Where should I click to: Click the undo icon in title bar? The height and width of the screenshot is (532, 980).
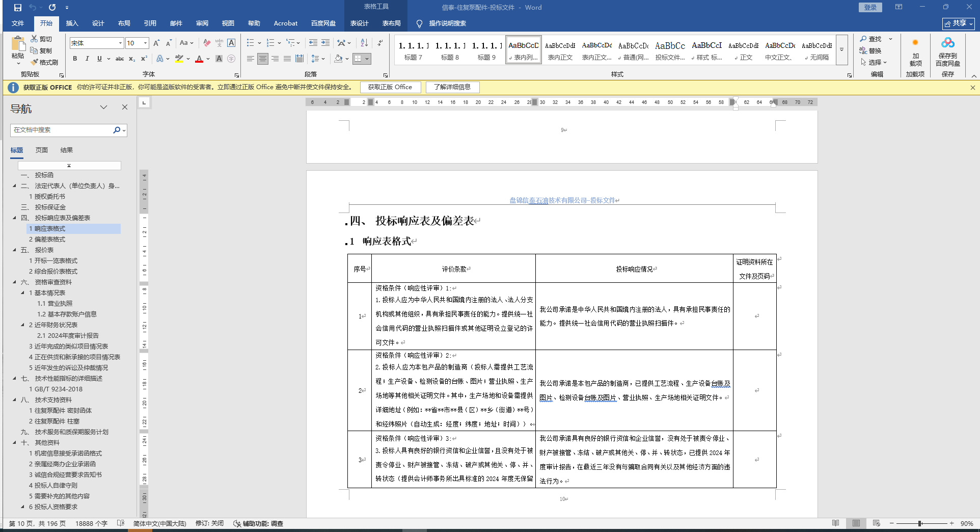point(33,8)
